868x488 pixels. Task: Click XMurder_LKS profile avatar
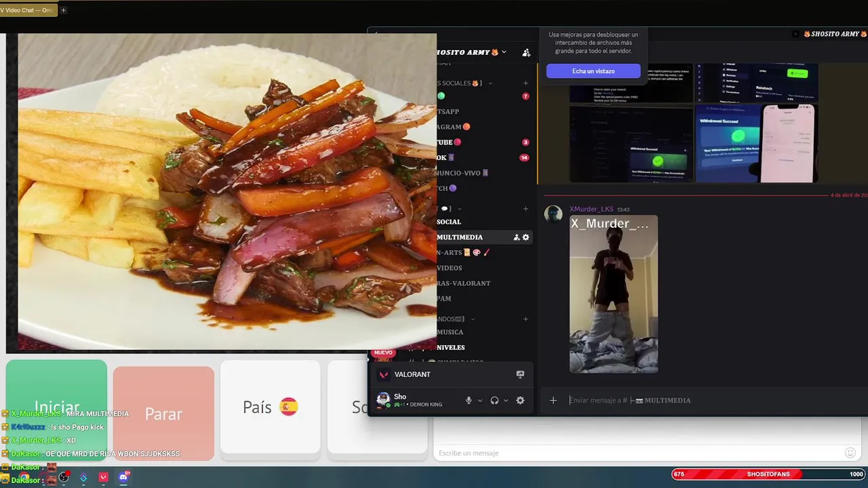pyautogui.click(x=553, y=214)
